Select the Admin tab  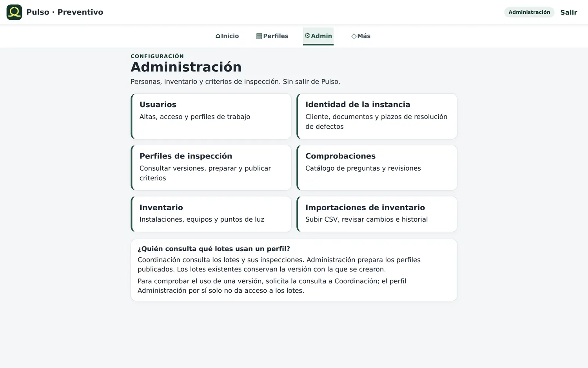point(318,36)
